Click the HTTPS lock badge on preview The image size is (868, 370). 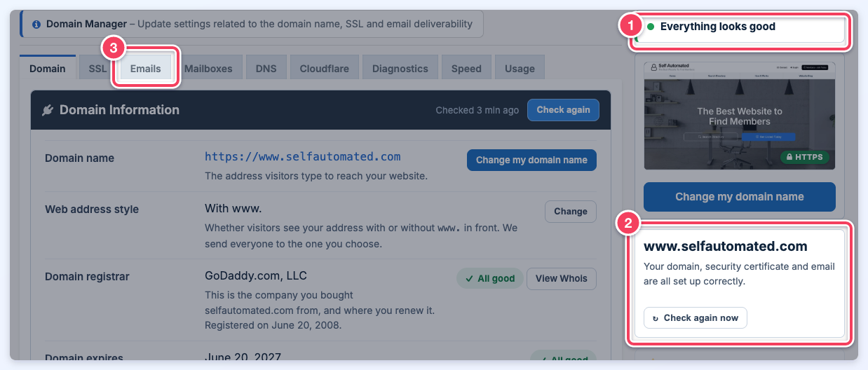tap(806, 157)
